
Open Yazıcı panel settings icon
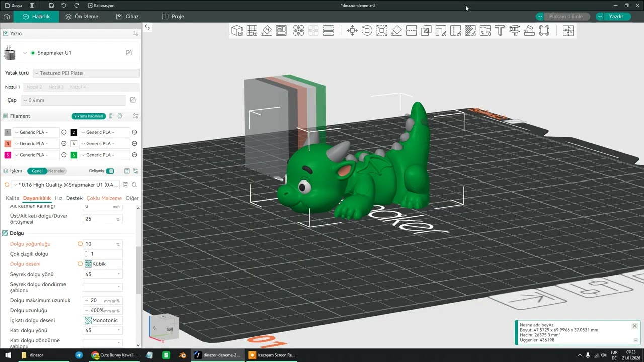[135, 33]
